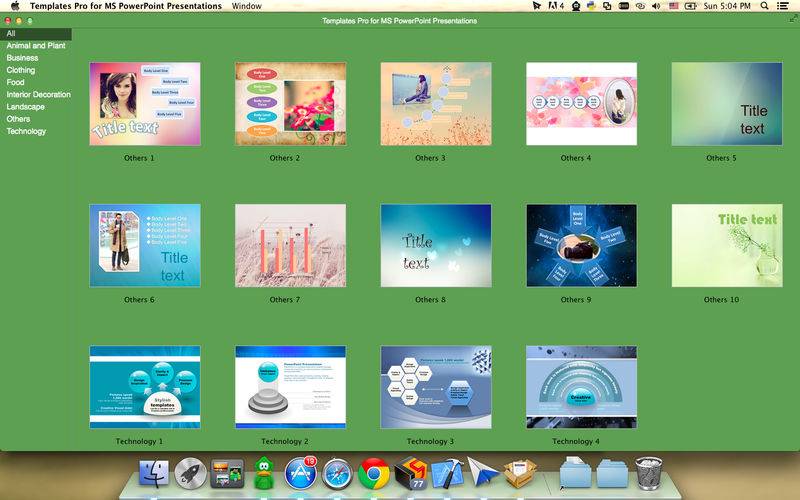The height and width of the screenshot is (500, 800).
Task: Click the orange cube icon badged 77
Action: 411,473
